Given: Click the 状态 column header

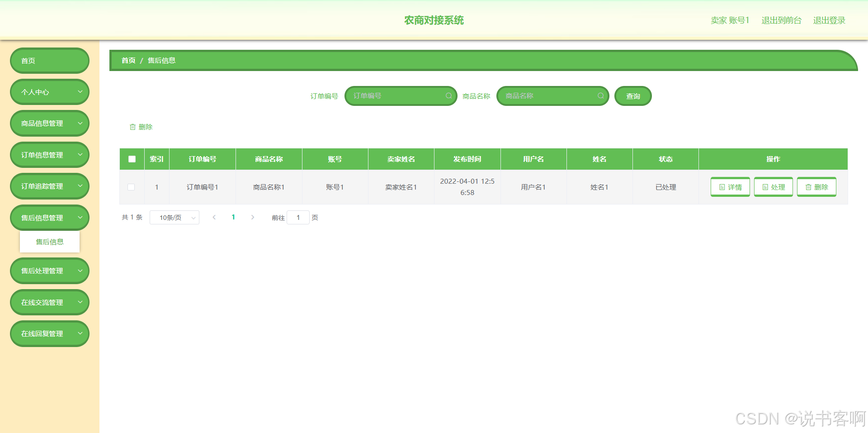Looking at the screenshot, I should click(666, 159).
